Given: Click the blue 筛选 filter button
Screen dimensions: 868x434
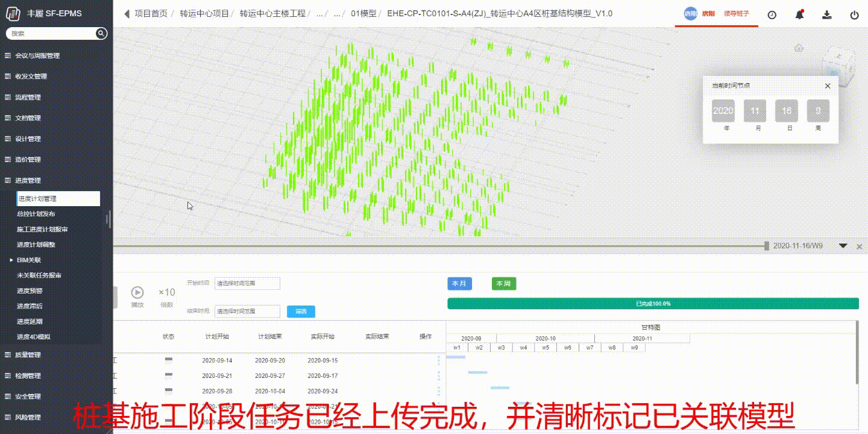Looking at the screenshot, I should pos(301,312).
